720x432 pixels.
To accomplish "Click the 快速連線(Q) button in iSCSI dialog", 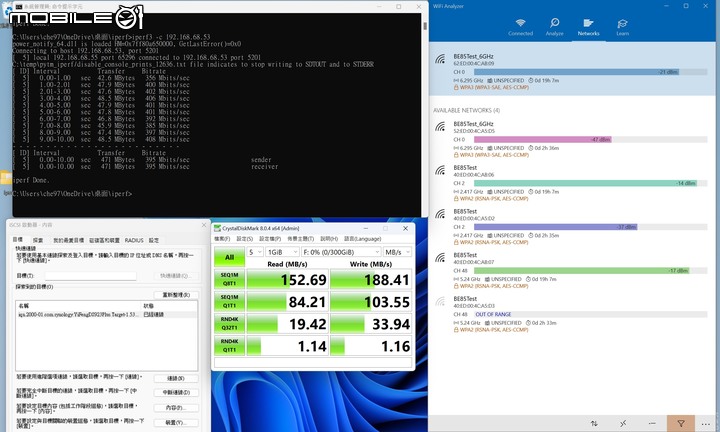I will pyautogui.click(x=176, y=276).
